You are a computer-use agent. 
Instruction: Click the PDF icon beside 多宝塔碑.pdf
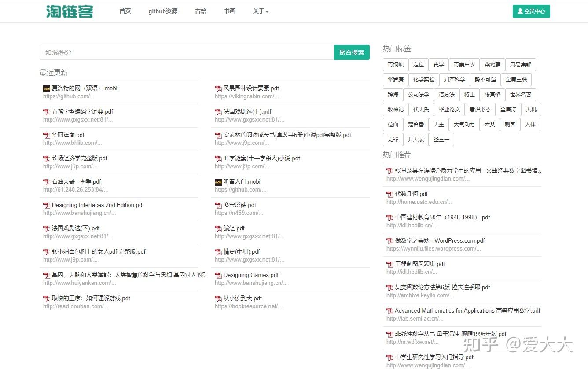point(218,205)
